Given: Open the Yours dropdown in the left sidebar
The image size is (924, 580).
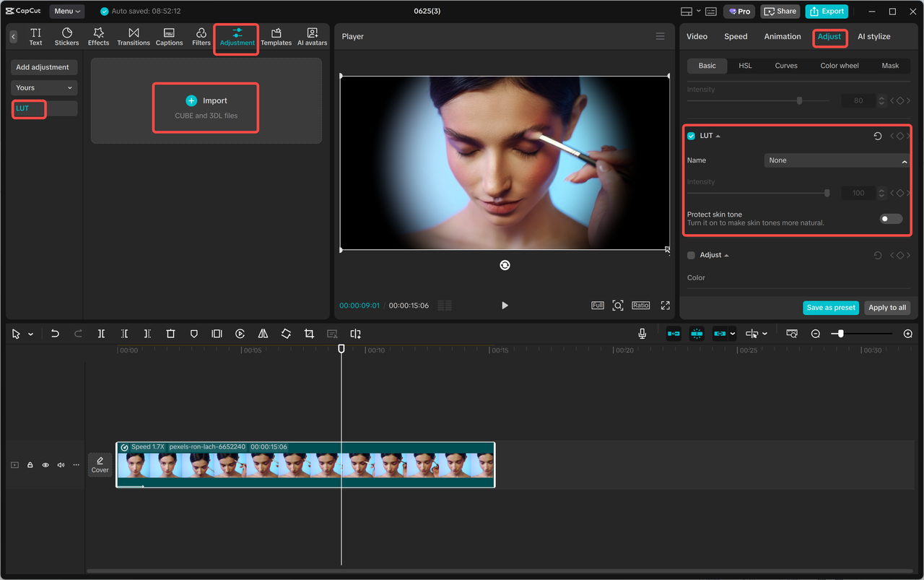Looking at the screenshot, I should [43, 87].
